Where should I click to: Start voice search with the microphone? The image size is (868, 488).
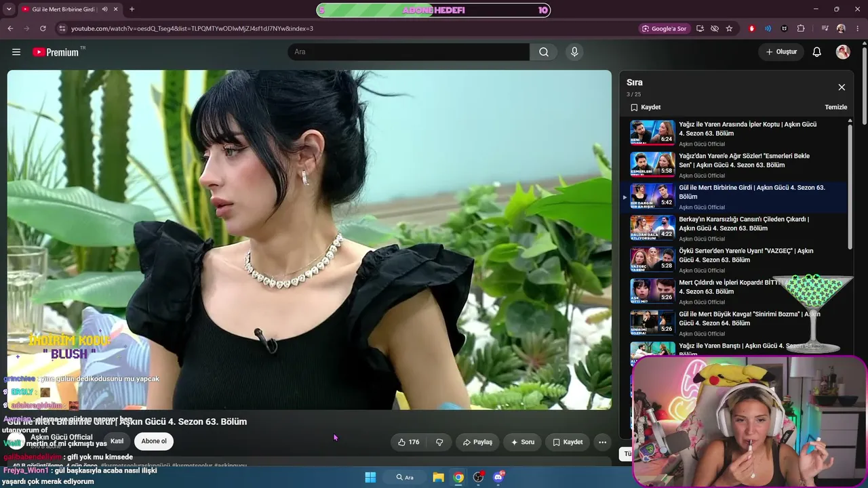(574, 52)
